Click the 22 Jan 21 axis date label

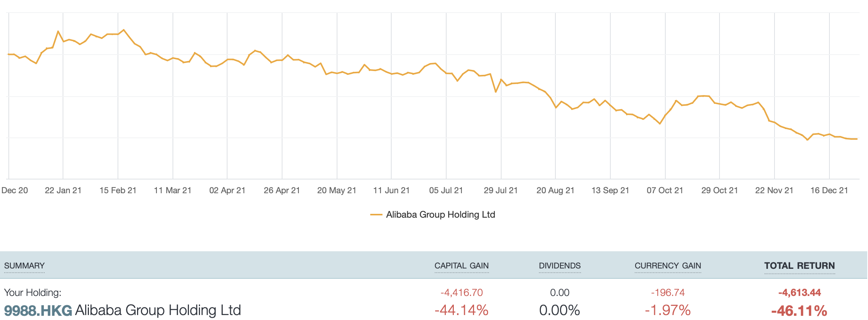pyautogui.click(x=63, y=190)
